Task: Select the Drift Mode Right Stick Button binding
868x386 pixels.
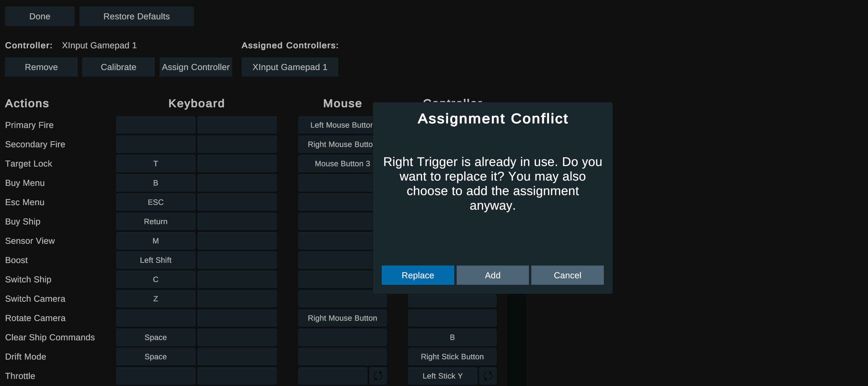Action: pyautogui.click(x=452, y=356)
